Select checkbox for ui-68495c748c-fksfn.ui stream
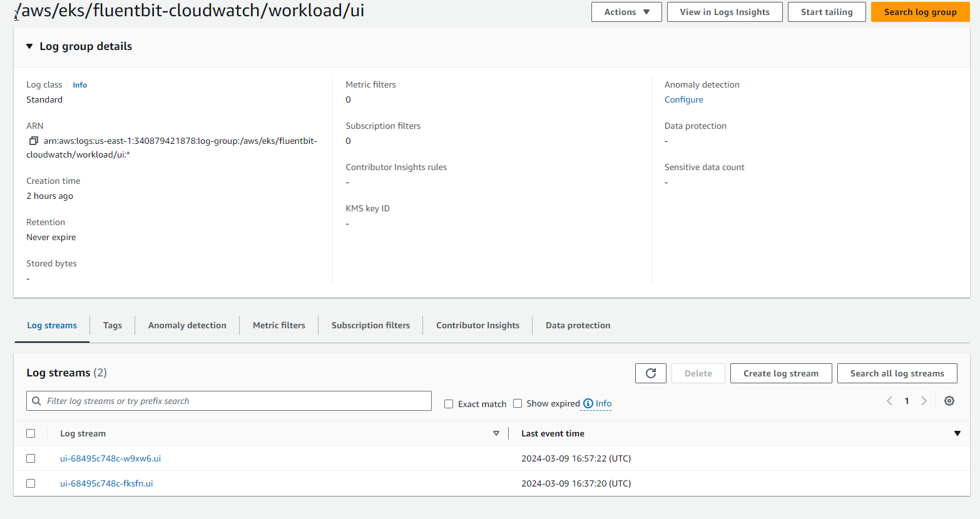This screenshot has height=519, width=980. click(31, 483)
